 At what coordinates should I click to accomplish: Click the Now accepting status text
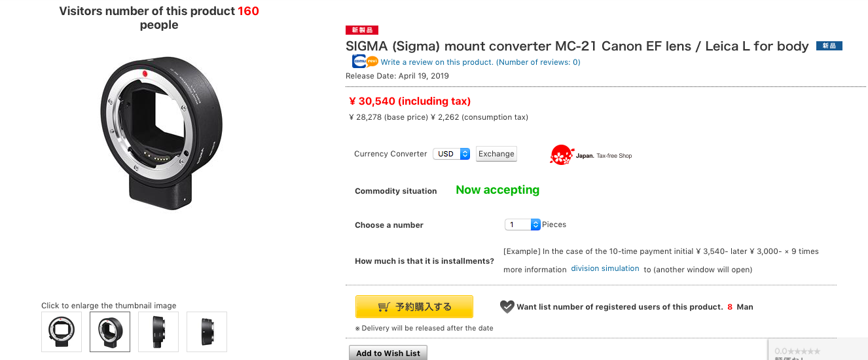tap(497, 190)
